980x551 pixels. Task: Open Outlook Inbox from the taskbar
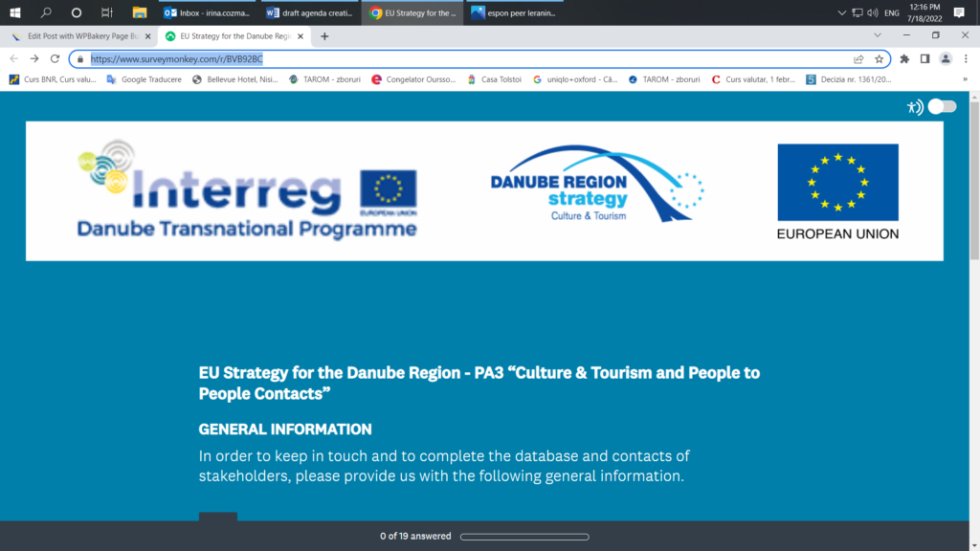[x=207, y=12]
